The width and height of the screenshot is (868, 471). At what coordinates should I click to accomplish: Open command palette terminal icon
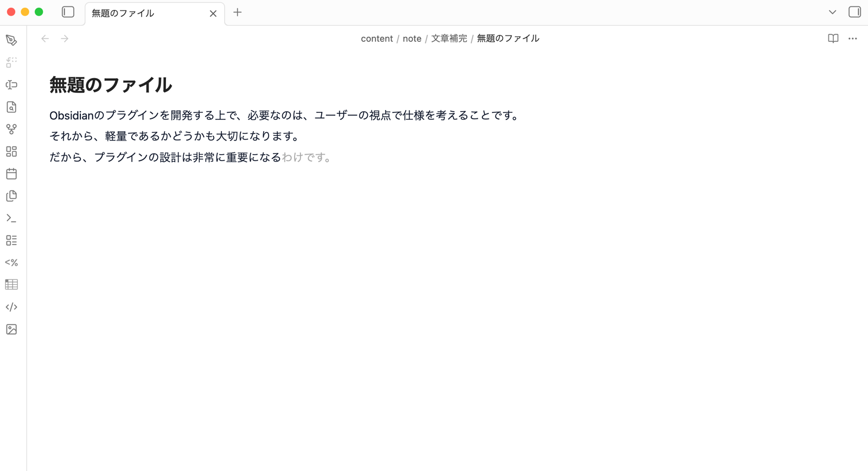pos(11,218)
